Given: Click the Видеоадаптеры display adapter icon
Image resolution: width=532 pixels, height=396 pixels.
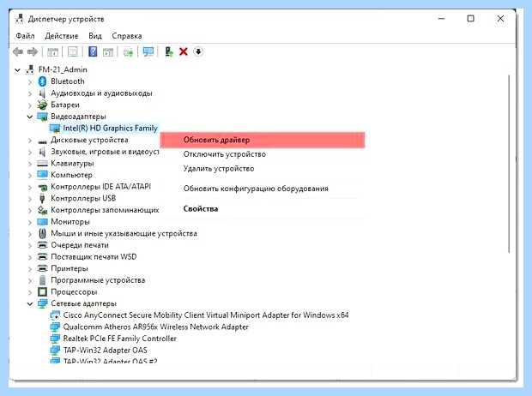Looking at the screenshot, I should tap(42, 117).
